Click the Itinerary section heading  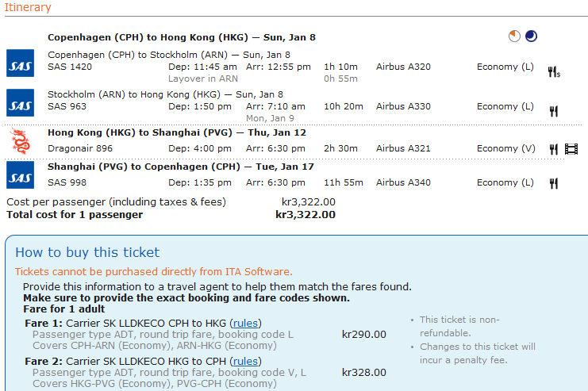(x=28, y=7)
